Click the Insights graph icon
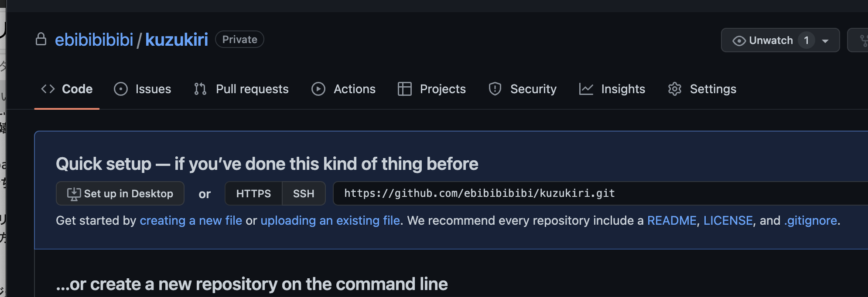The image size is (868, 297). pyautogui.click(x=586, y=89)
